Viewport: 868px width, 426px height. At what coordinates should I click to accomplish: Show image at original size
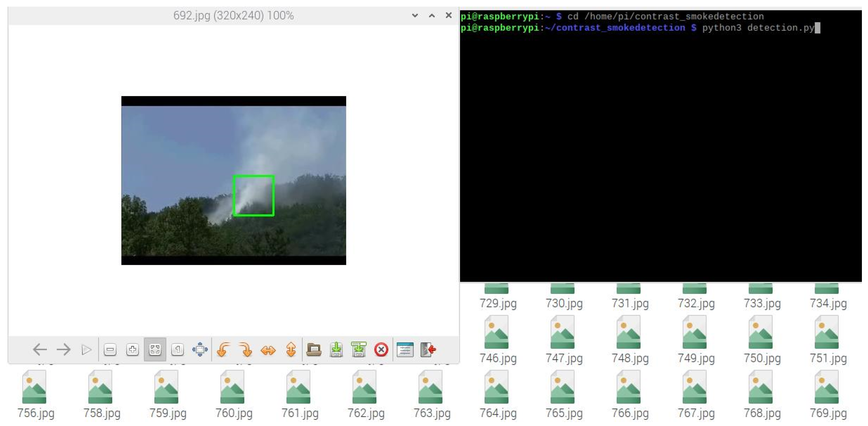pos(177,350)
